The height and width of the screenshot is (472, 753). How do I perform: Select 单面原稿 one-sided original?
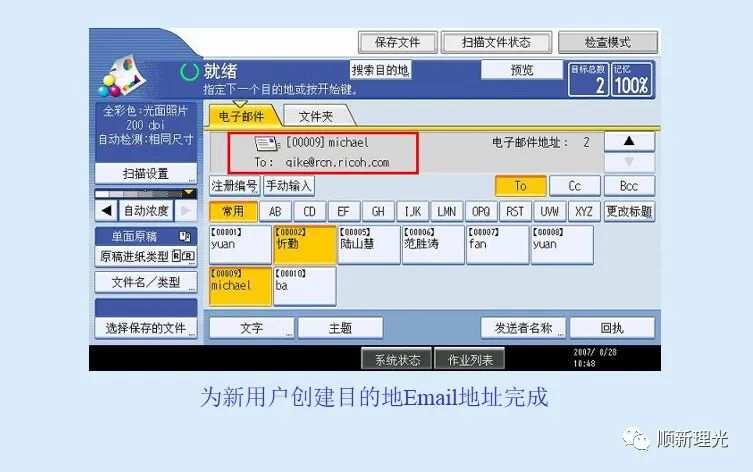point(146,236)
